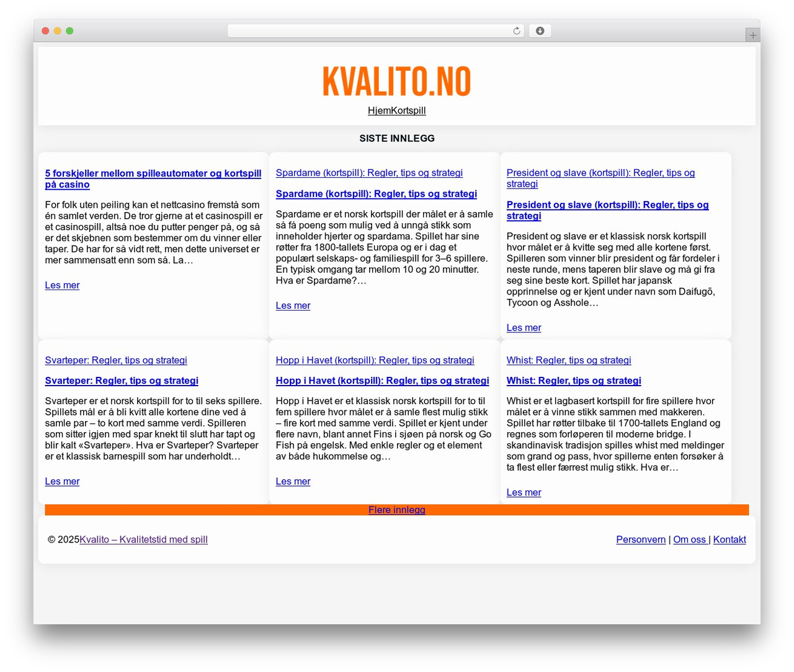Open the Kontakt footer link

pos(729,540)
